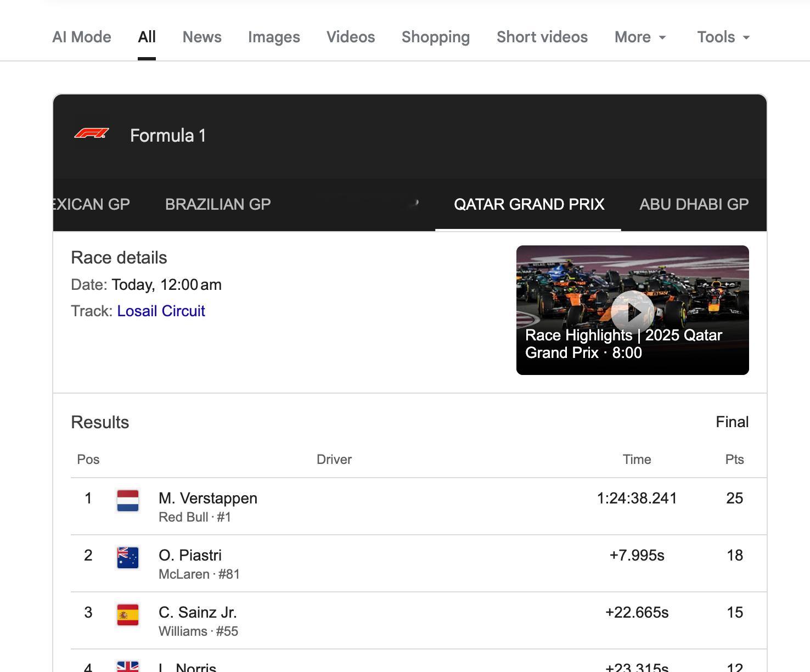
Task: Open the Short videos tab
Action: point(542,37)
